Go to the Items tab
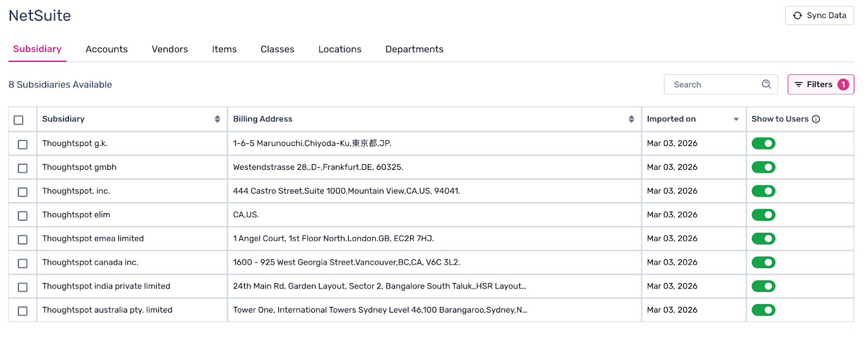 [224, 49]
